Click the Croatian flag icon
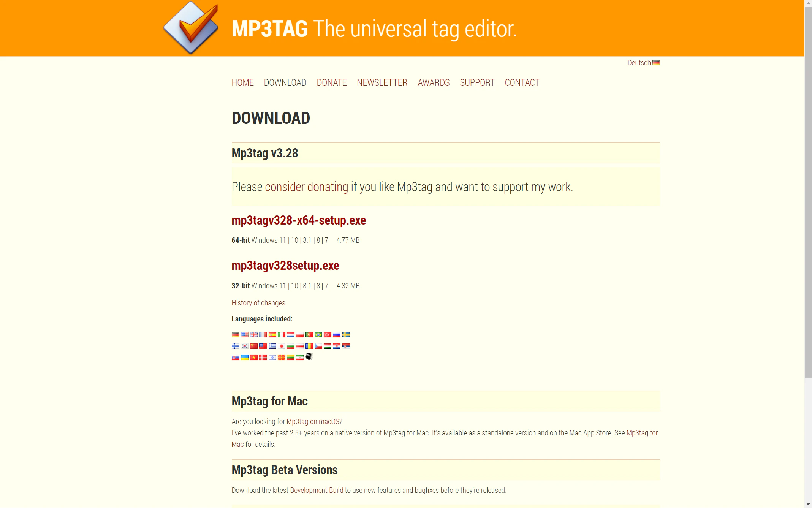The height and width of the screenshot is (508, 812). click(x=337, y=346)
